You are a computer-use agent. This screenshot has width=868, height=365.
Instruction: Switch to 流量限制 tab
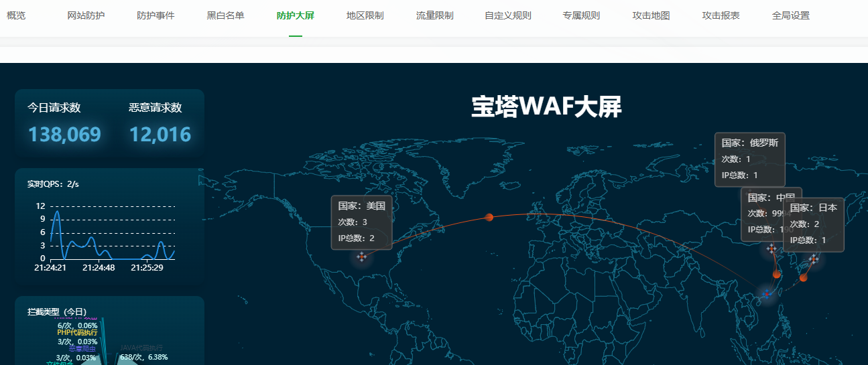point(434,15)
